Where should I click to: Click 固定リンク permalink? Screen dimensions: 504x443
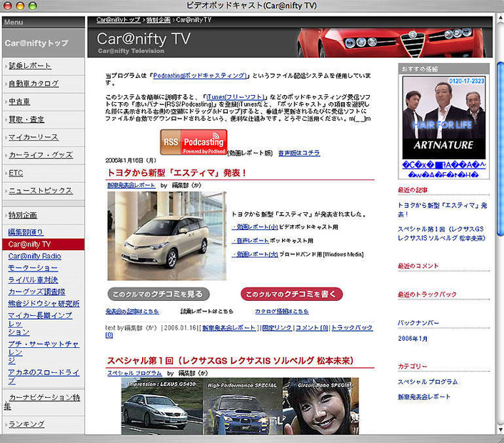(277, 328)
